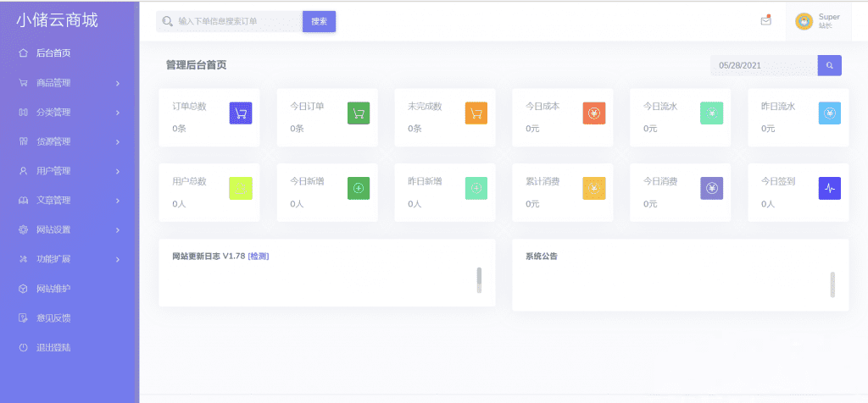Click the 搜索 button

(x=319, y=21)
